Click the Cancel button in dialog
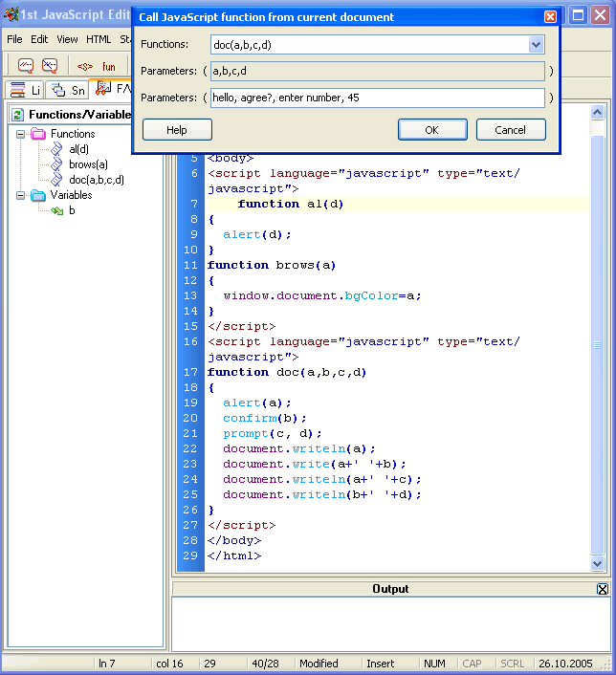The height and width of the screenshot is (675, 616). (x=511, y=130)
